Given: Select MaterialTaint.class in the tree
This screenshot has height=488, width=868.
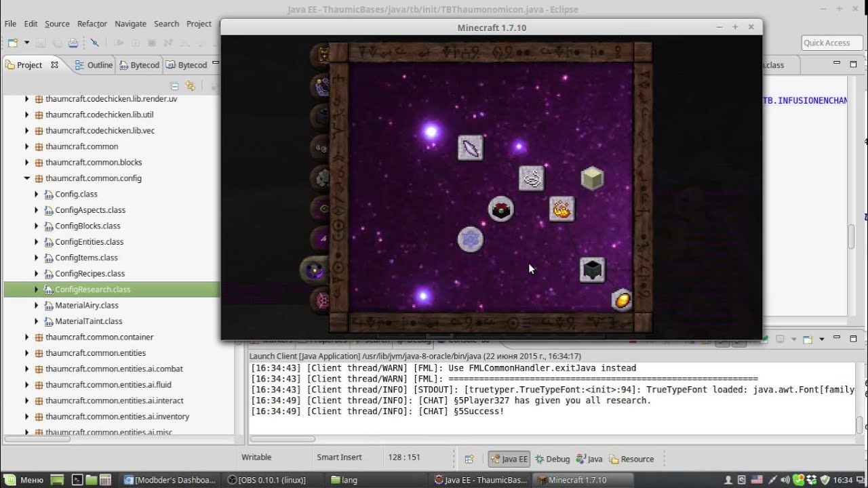Looking at the screenshot, I should pyautogui.click(x=88, y=321).
